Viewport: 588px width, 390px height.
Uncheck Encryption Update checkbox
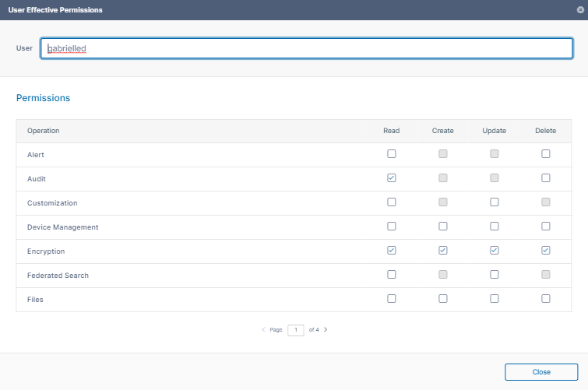[495, 250]
